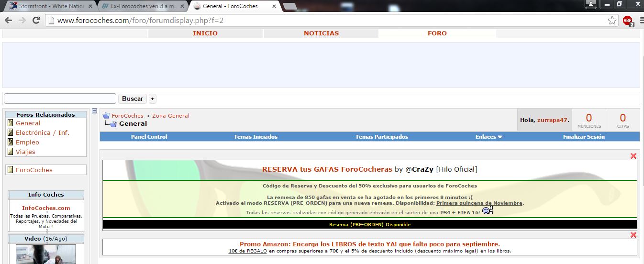
Task: View the Citas counter
Action: click(622, 120)
